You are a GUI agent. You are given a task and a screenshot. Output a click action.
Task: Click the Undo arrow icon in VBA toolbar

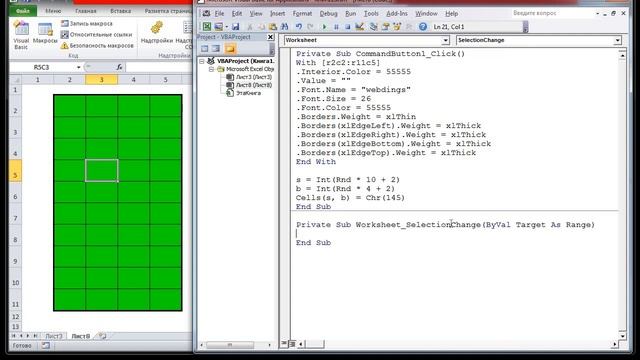299,27
